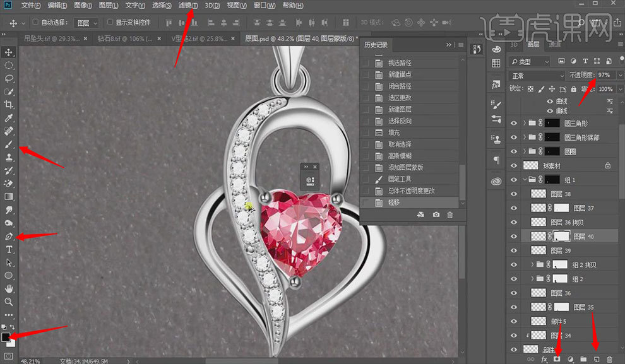
Task: Select the Zoom tool
Action: pyautogui.click(x=9, y=302)
